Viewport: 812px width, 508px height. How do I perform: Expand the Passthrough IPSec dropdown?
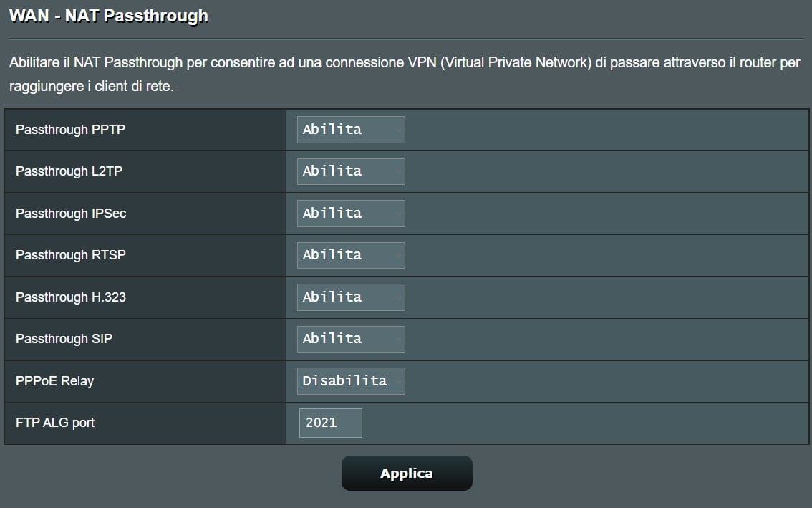[x=351, y=214]
